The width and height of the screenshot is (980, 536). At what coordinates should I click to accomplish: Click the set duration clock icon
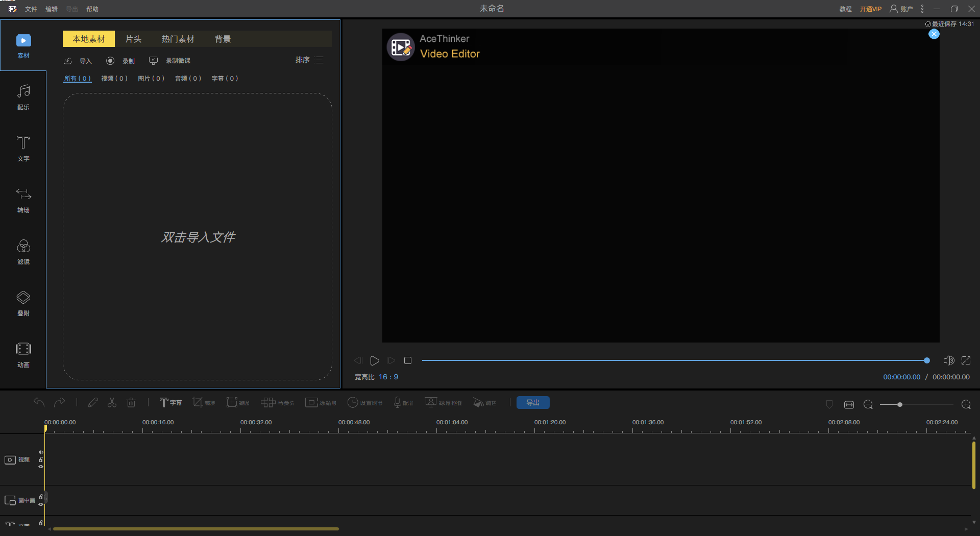[364, 403]
